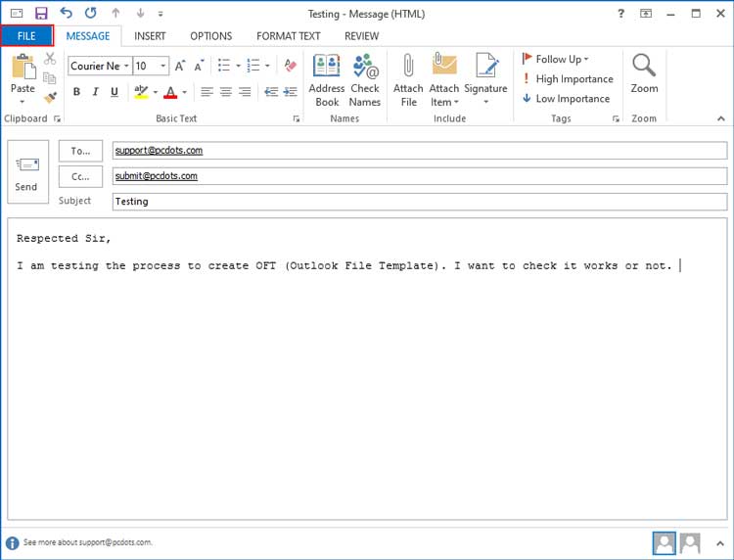Toggle Italic formatting
This screenshot has width=734, height=560.
pos(96,92)
